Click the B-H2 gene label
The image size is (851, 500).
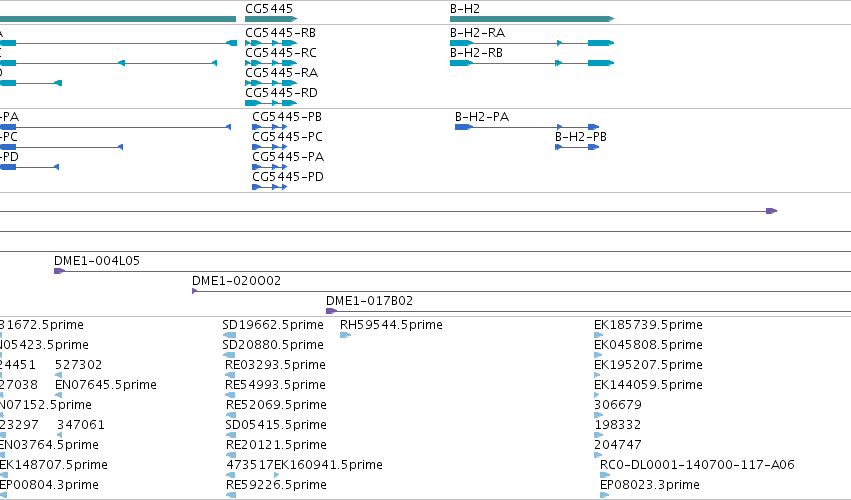pos(465,9)
